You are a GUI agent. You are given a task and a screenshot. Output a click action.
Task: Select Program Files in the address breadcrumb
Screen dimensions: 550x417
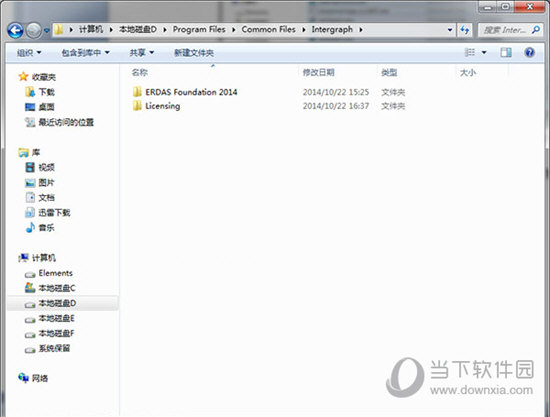pyautogui.click(x=199, y=29)
